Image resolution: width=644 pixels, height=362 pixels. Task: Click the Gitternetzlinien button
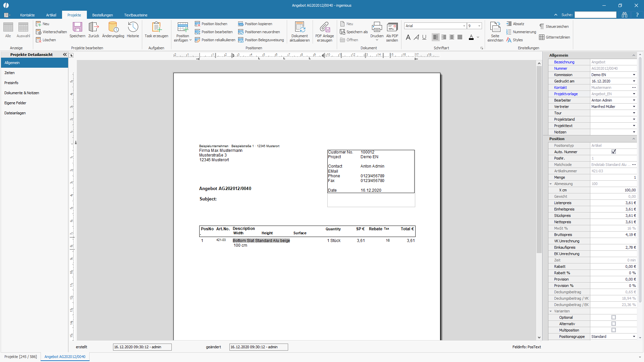pyautogui.click(x=554, y=37)
